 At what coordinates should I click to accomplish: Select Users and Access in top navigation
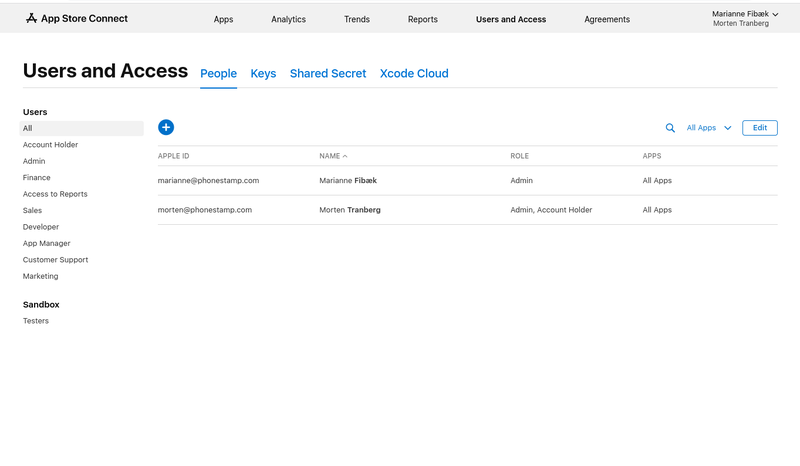point(511,19)
